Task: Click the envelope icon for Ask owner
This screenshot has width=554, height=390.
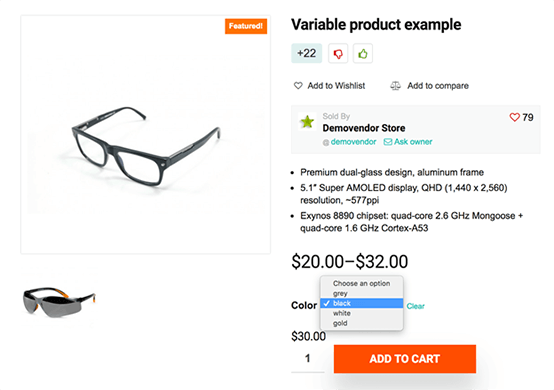Action: coord(388,142)
